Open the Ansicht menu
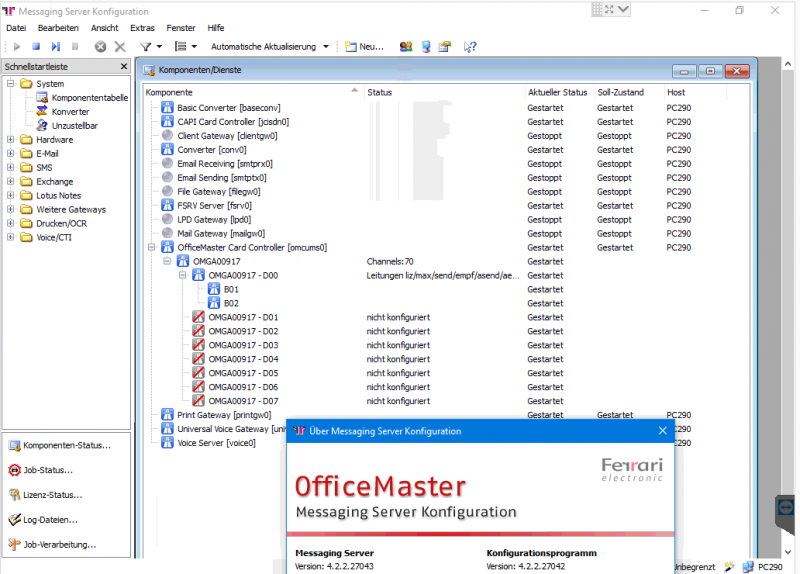Viewport: 800px width, 574px height. [105, 28]
